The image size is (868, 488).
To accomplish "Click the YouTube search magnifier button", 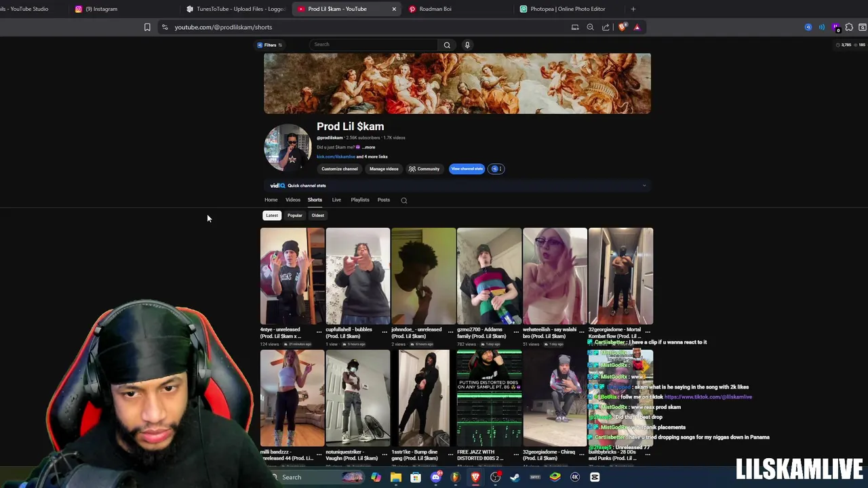I will click(x=447, y=45).
